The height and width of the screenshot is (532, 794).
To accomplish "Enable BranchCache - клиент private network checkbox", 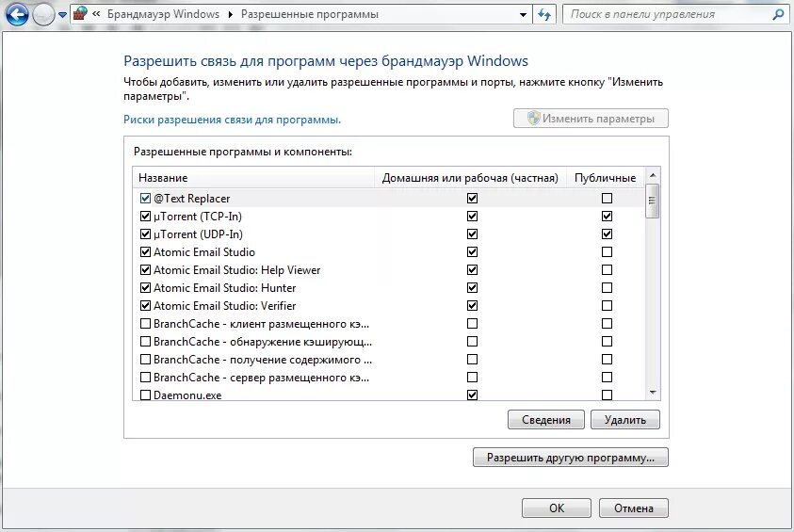I will (x=472, y=324).
